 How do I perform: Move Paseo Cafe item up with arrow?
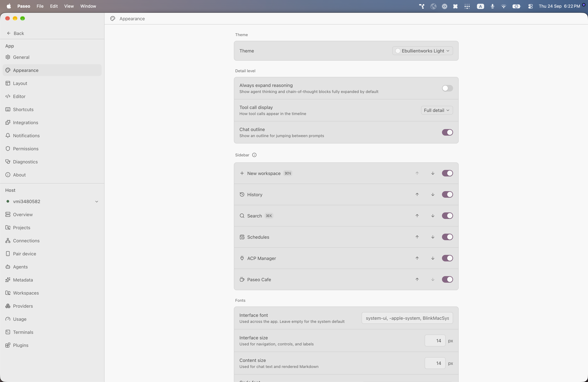click(417, 279)
